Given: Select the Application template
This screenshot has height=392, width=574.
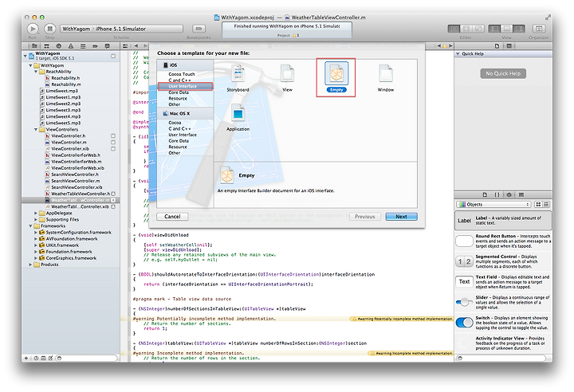Looking at the screenshot, I should pos(238,118).
